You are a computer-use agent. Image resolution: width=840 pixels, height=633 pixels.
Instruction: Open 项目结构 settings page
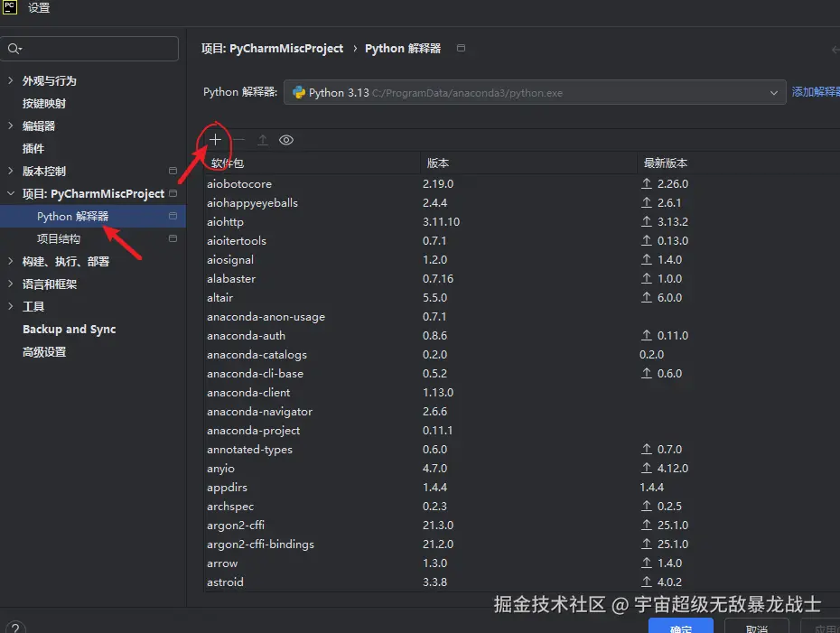(59, 239)
